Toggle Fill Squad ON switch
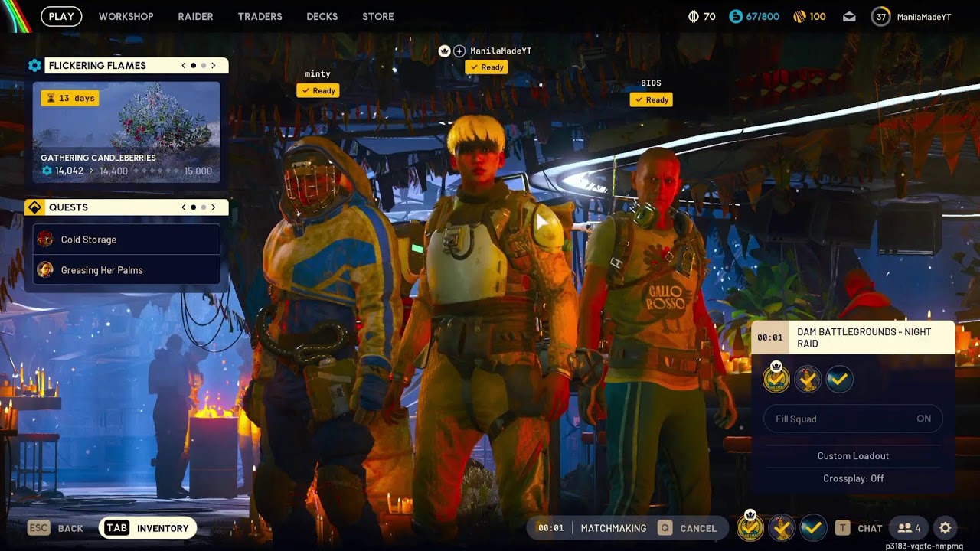Viewport: 980px width, 551px height. click(x=853, y=419)
